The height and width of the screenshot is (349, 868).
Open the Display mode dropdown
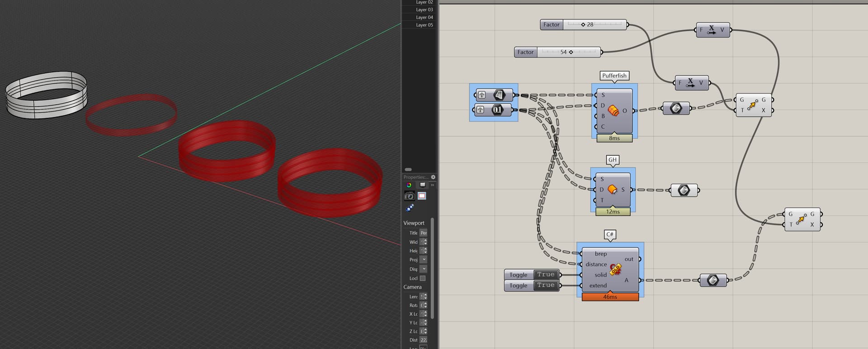coord(423,269)
